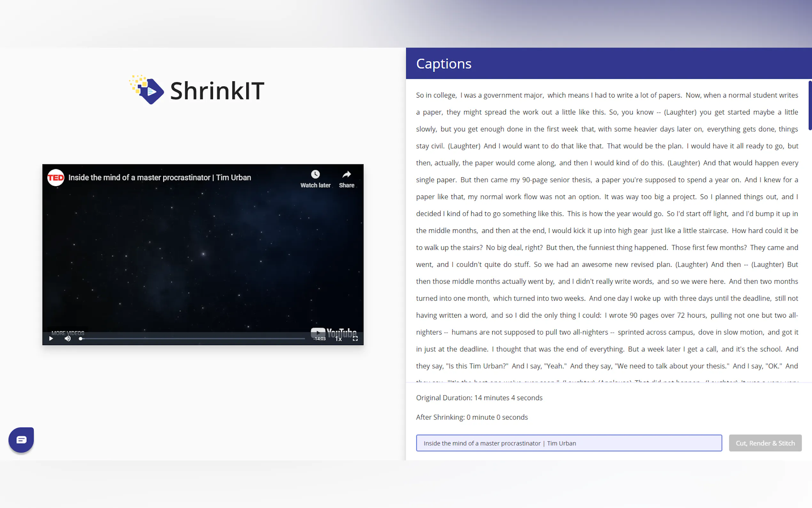This screenshot has height=508, width=812.
Task: Open the MORE VIDEOS overlay
Action: 68,333
